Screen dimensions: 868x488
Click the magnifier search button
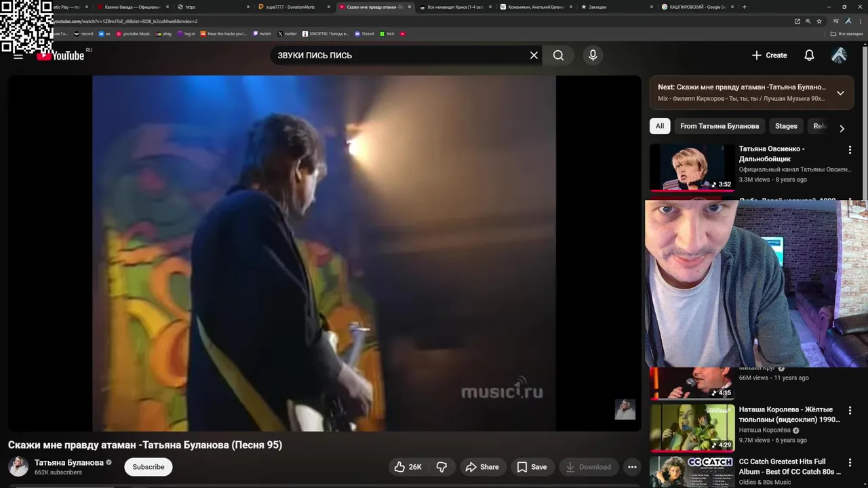[558, 56]
